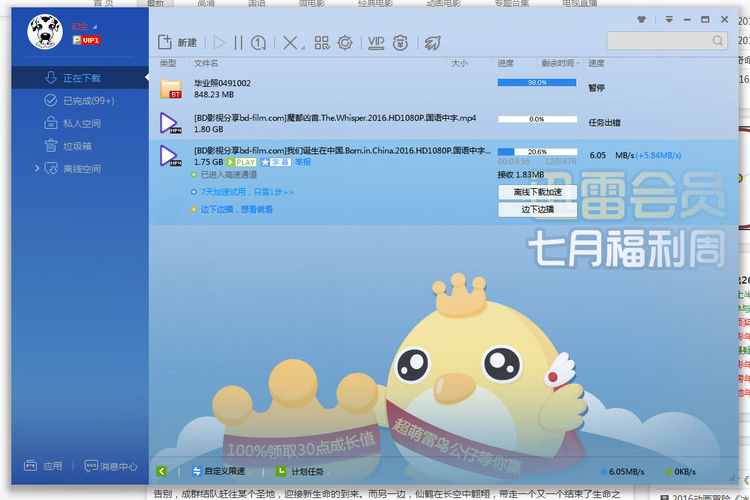The width and height of the screenshot is (750, 500).
Task: Select the Downloading (正在下载) tab
Action: coord(81,78)
